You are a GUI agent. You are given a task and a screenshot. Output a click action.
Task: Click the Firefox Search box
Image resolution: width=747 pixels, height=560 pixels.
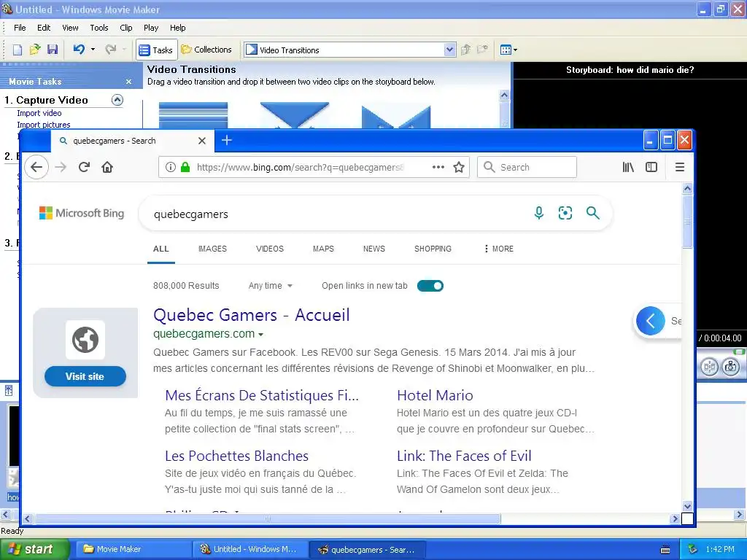pyautogui.click(x=527, y=167)
